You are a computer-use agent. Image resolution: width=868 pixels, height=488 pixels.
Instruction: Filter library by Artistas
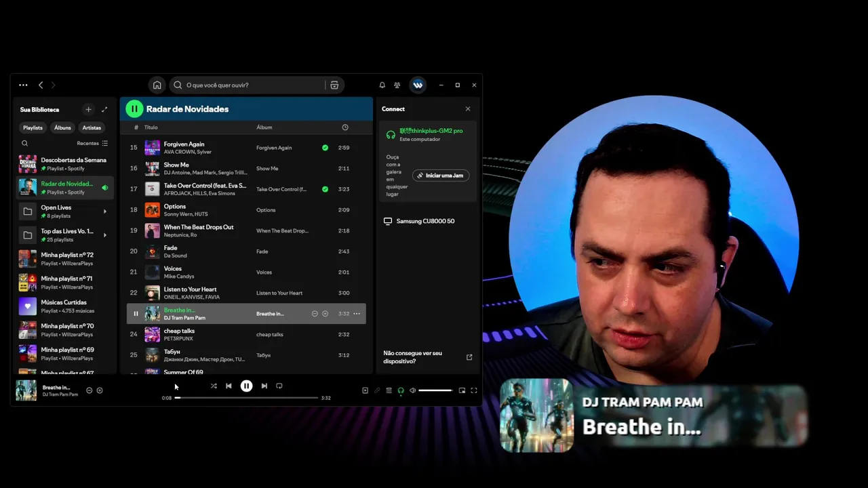[92, 127]
